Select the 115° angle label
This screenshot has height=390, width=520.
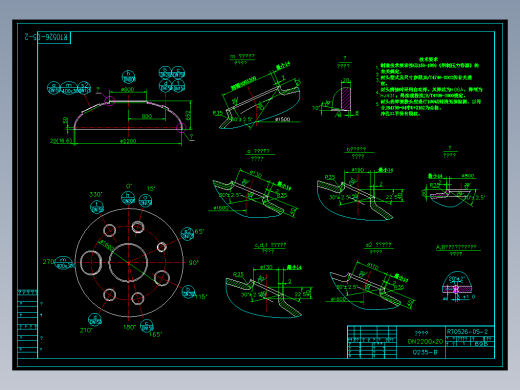[x=201, y=297]
